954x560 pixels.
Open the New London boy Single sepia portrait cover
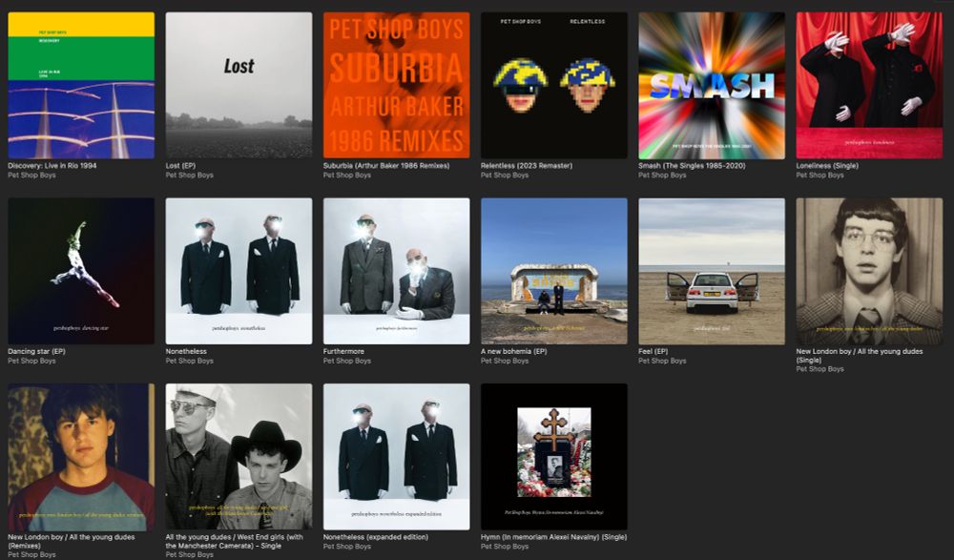click(x=869, y=271)
